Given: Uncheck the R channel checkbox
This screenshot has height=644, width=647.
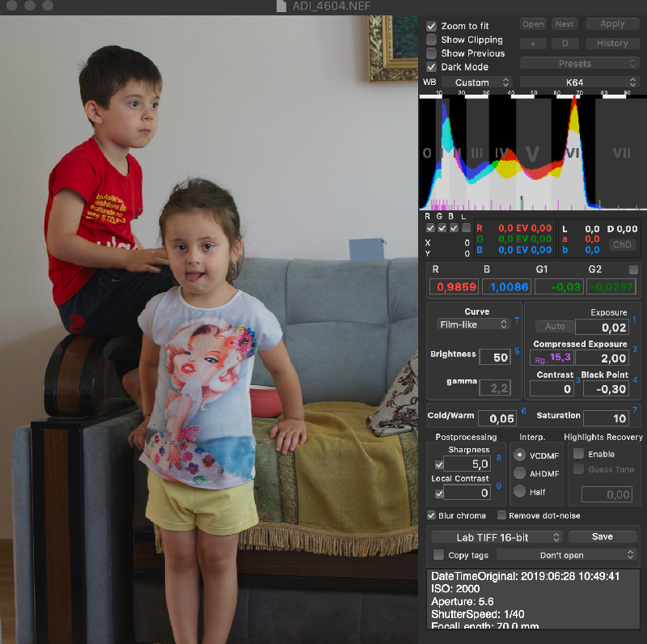Looking at the screenshot, I should (x=430, y=228).
